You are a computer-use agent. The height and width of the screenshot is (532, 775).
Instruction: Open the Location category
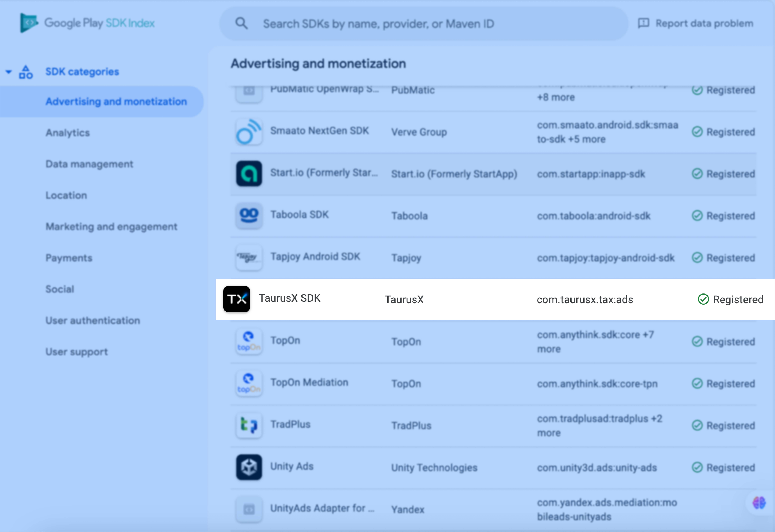click(x=66, y=195)
